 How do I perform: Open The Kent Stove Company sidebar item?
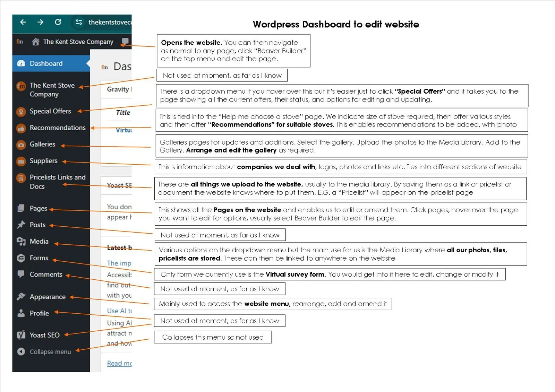[52, 90]
